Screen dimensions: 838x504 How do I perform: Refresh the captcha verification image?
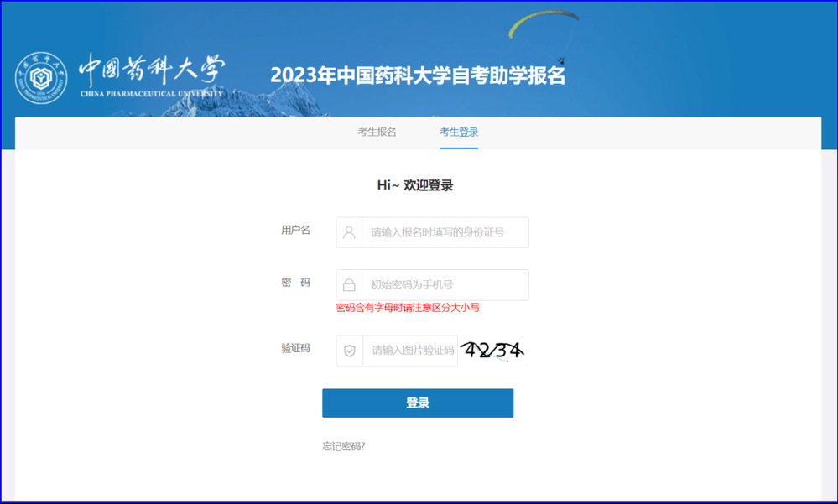[x=493, y=351]
